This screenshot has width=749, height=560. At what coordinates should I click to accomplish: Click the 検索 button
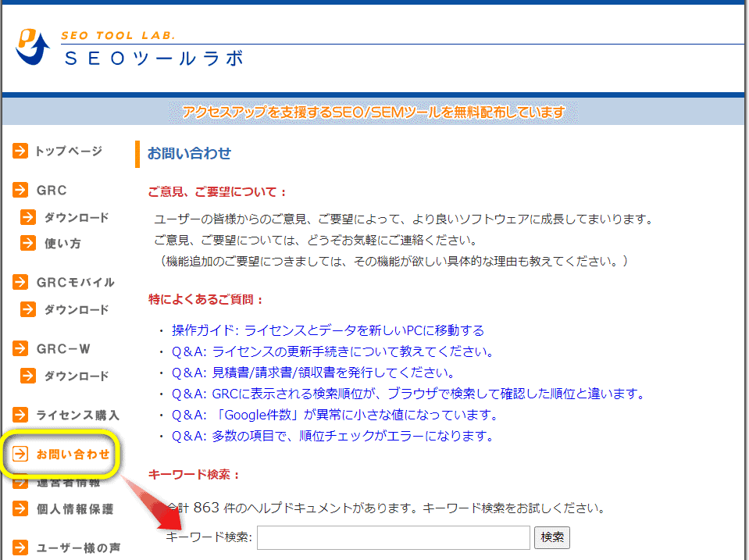tap(551, 537)
